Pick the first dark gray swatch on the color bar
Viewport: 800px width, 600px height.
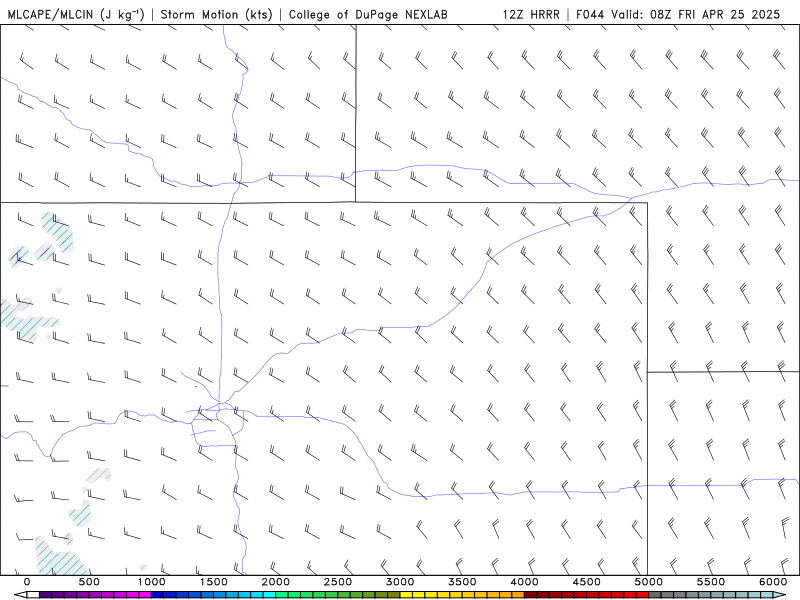655,594
